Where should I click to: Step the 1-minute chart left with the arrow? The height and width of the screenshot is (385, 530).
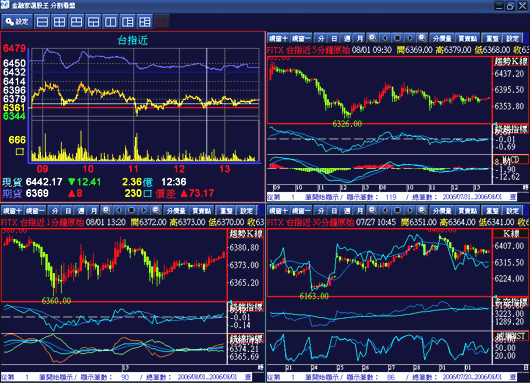tap(119, 211)
